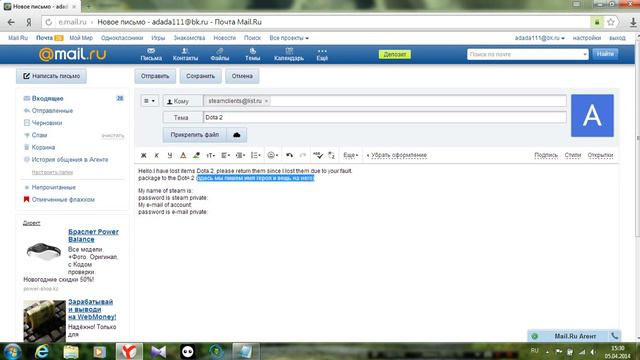The image size is (640, 360).
Task: Open the Календарь section in header
Action: pos(289,54)
